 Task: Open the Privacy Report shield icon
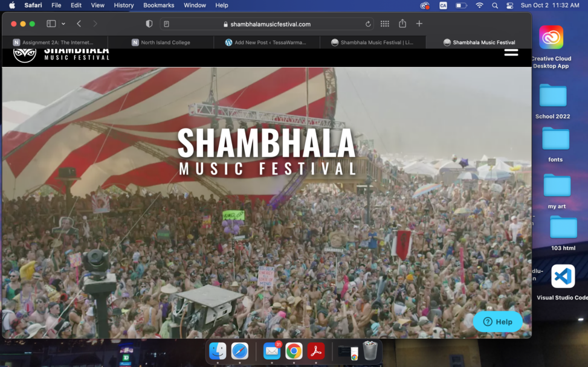pyautogui.click(x=149, y=24)
